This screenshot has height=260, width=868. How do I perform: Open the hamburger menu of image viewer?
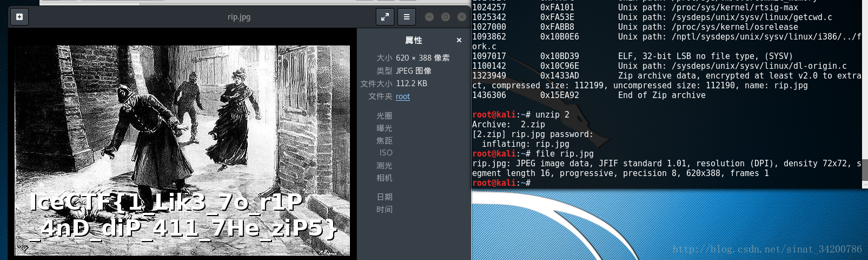407,17
